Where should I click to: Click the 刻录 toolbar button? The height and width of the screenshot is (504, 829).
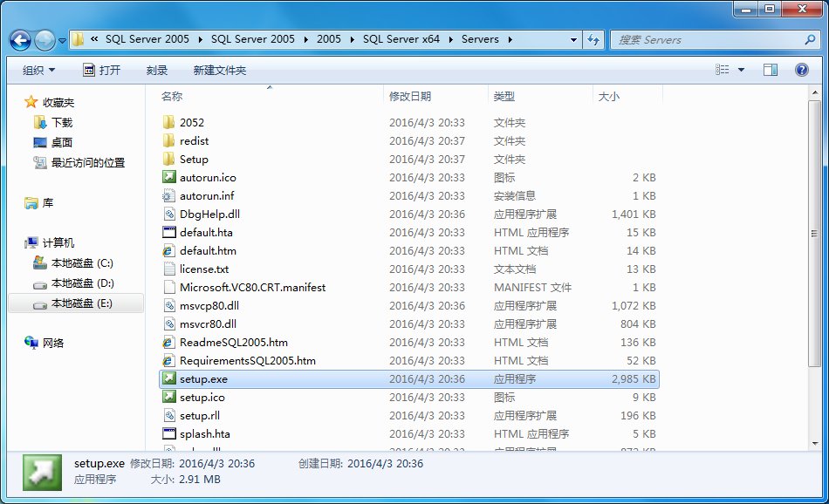tap(156, 70)
